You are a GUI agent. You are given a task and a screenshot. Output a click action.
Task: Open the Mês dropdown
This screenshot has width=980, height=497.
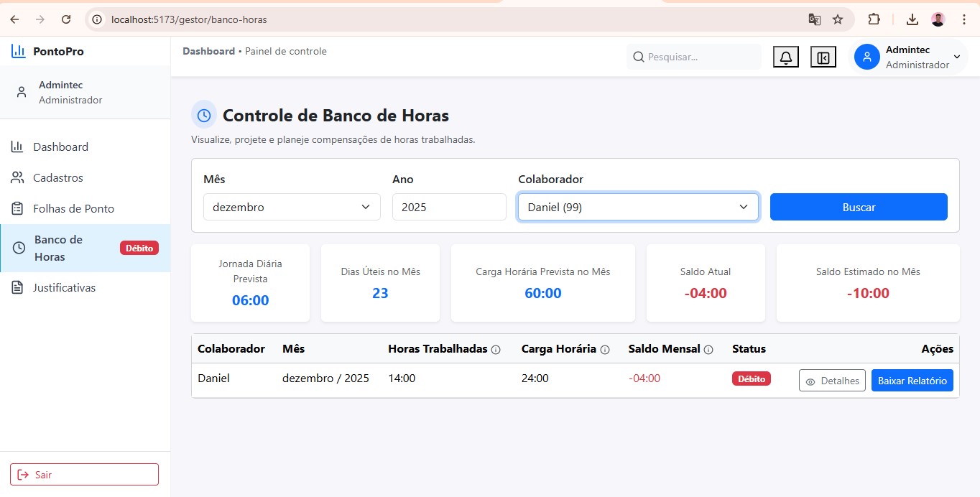(x=291, y=207)
